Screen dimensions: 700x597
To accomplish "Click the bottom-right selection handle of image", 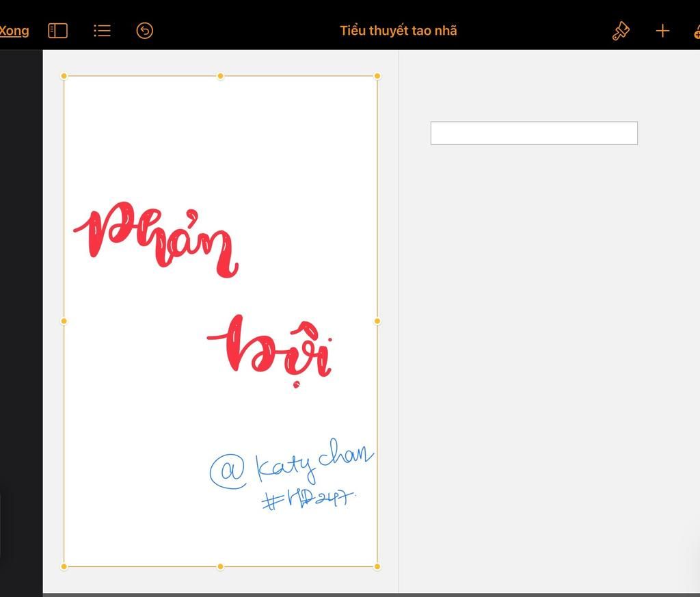I will [x=377, y=567].
